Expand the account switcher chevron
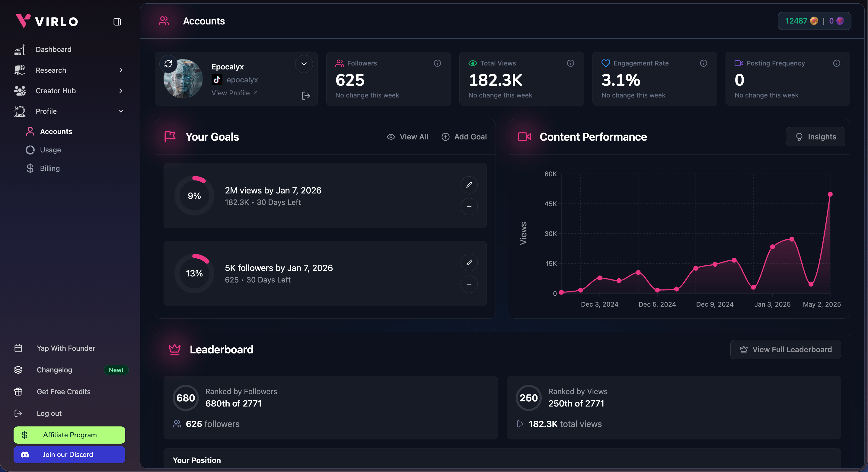 point(304,64)
